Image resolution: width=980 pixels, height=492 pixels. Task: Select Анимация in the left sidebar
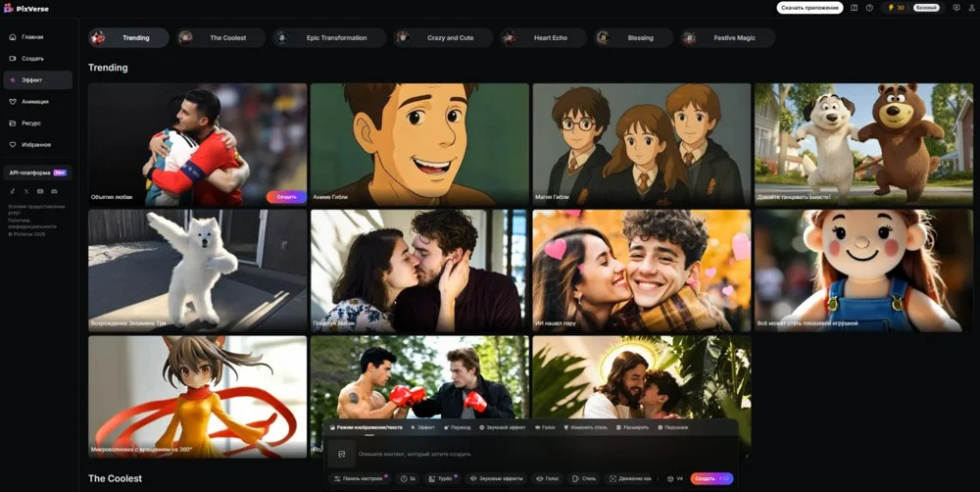pos(35,101)
